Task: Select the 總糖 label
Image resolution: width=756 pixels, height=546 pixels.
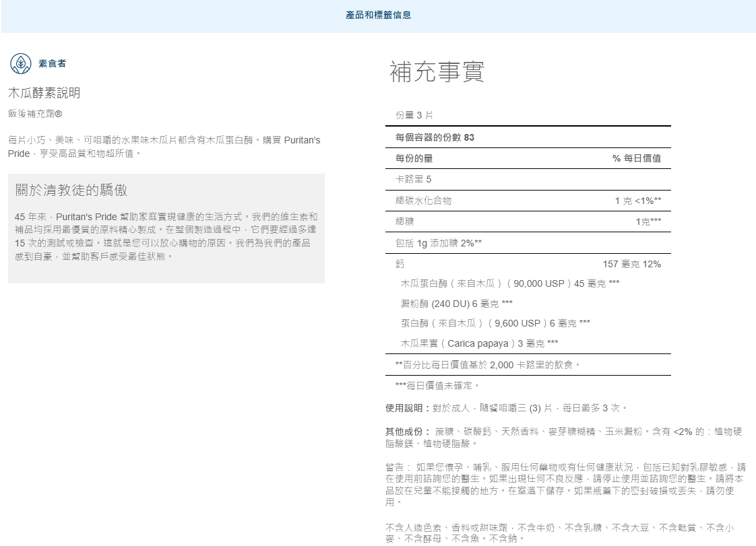Action: [404, 221]
